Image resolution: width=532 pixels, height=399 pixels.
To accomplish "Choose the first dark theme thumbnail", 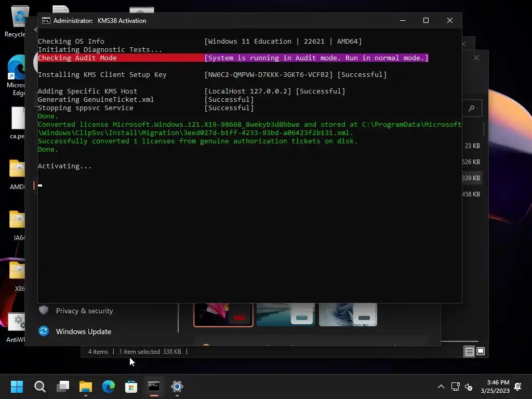I will (x=223, y=315).
